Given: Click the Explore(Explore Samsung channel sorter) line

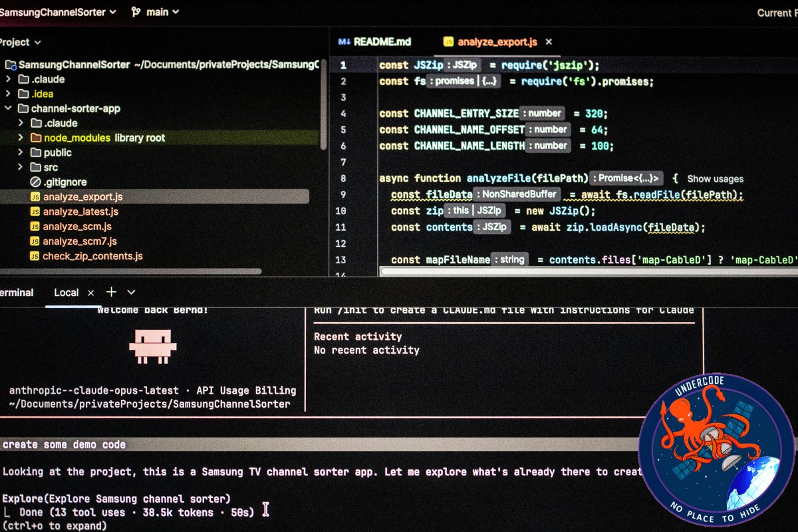Looking at the screenshot, I should pyautogui.click(x=116, y=498).
